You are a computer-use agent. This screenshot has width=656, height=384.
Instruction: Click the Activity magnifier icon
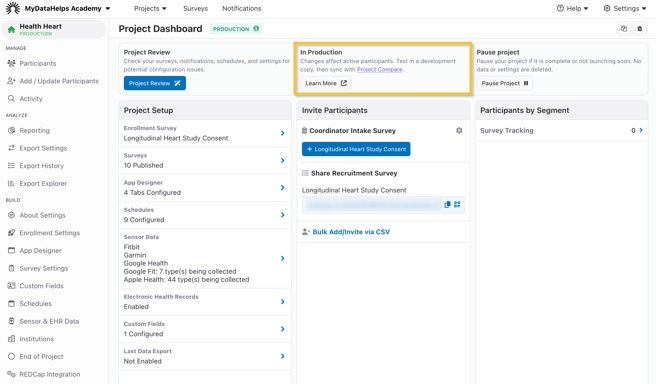point(11,98)
